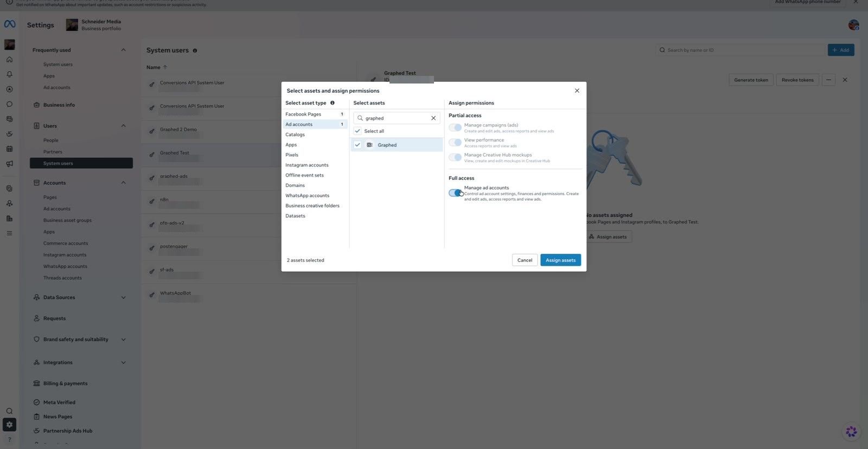Screen dimensions: 868x449
Task: Collapse the Users section chevron
Action: pos(123,126)
